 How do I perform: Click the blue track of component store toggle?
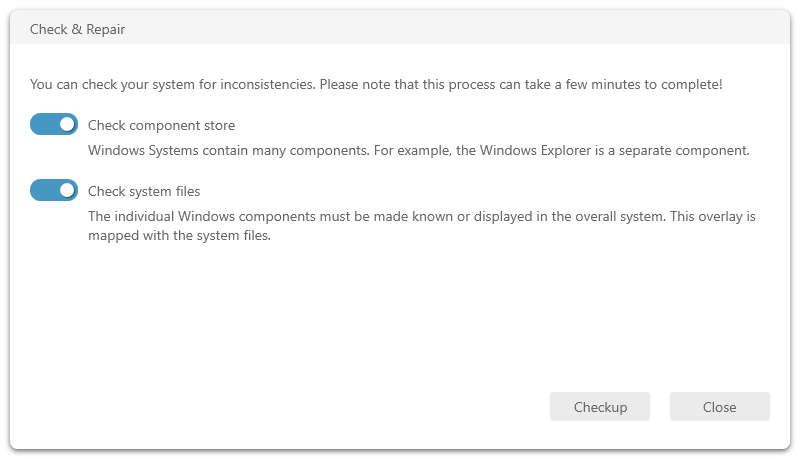(x=42, y=125)
